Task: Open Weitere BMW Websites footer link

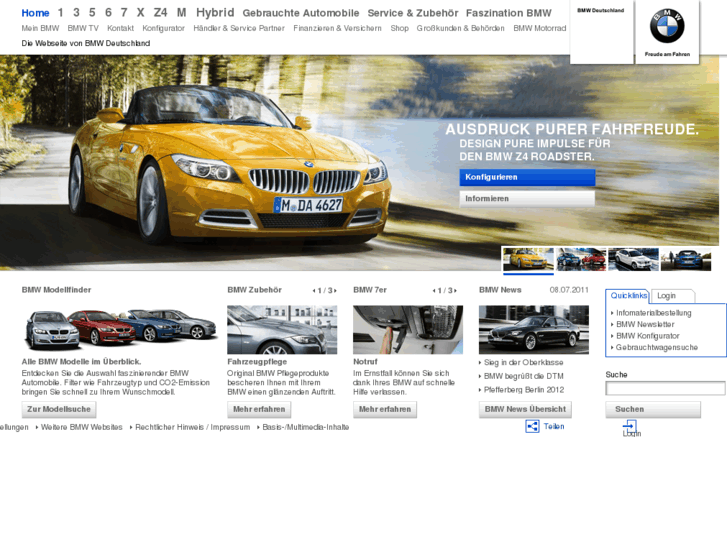Action: tap(81, 427)
